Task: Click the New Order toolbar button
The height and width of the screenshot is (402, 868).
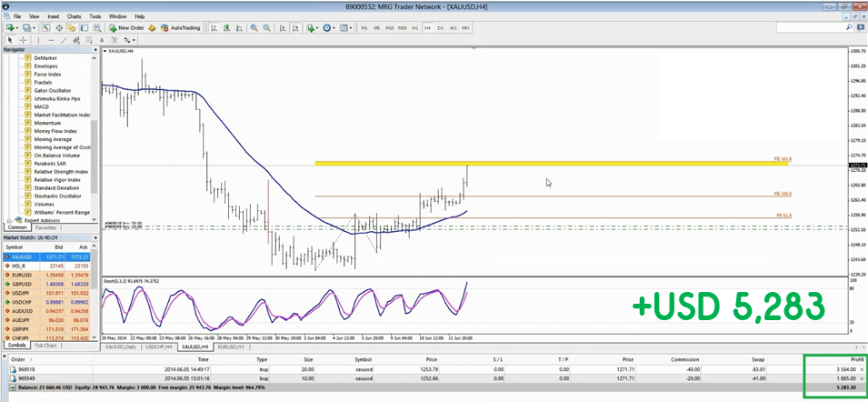Action: click(126, 28)
